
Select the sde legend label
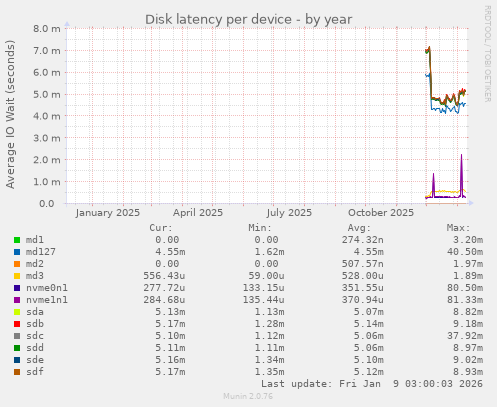[x=35, y=360]
